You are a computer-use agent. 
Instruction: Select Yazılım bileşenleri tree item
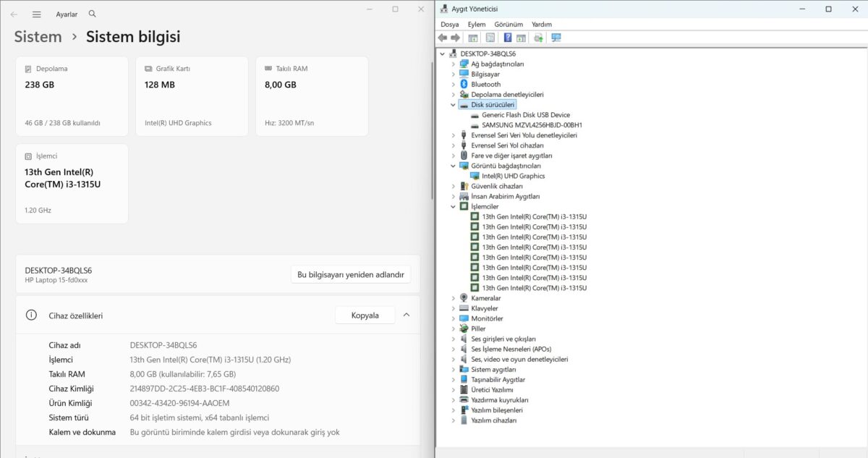click(497, 410)
